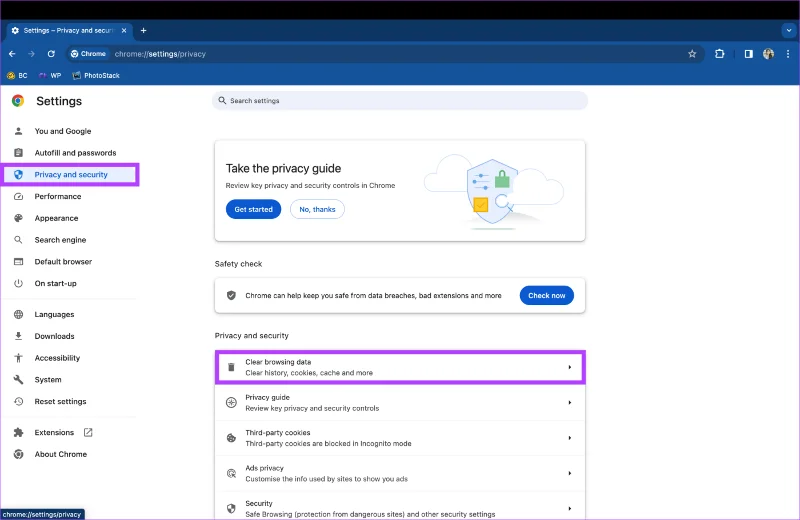Click the Safety check shield icon

tap(231, 295)
